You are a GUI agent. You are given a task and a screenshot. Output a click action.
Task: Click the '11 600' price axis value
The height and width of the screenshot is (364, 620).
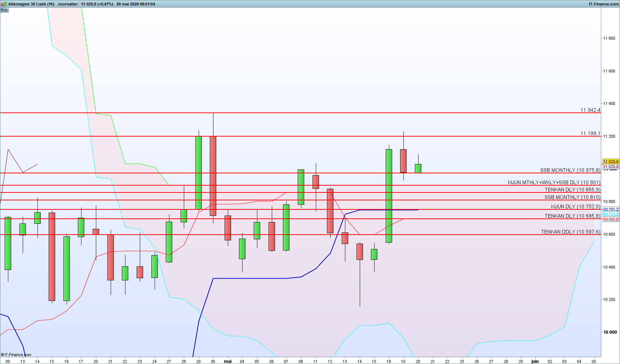[x=609, y=71]
